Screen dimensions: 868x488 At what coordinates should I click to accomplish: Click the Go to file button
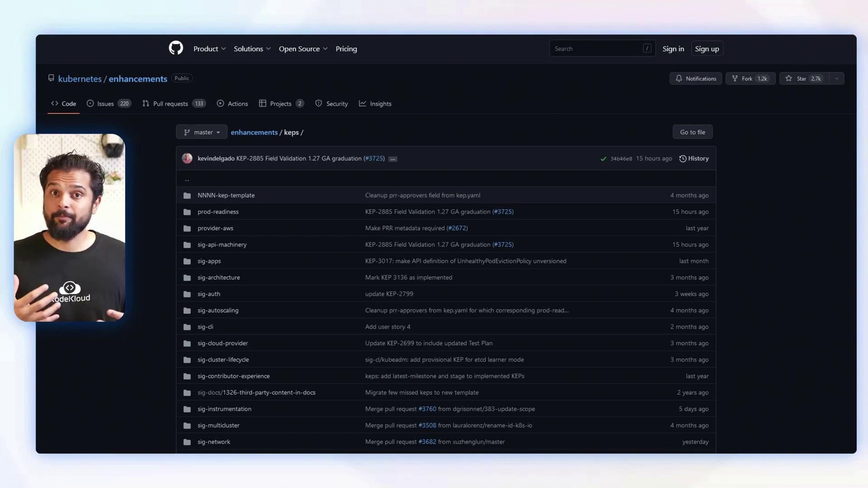tap(692, 132)
